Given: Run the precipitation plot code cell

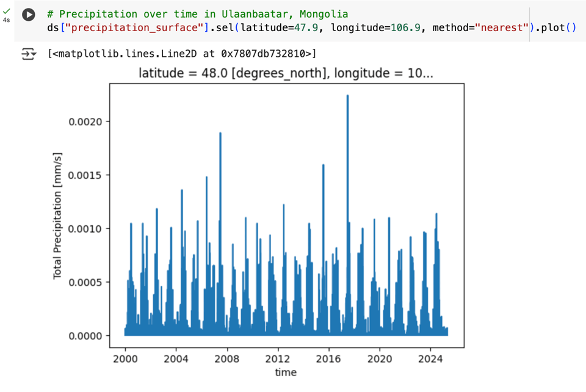Looking at the screenshot, I should [28, 15].
